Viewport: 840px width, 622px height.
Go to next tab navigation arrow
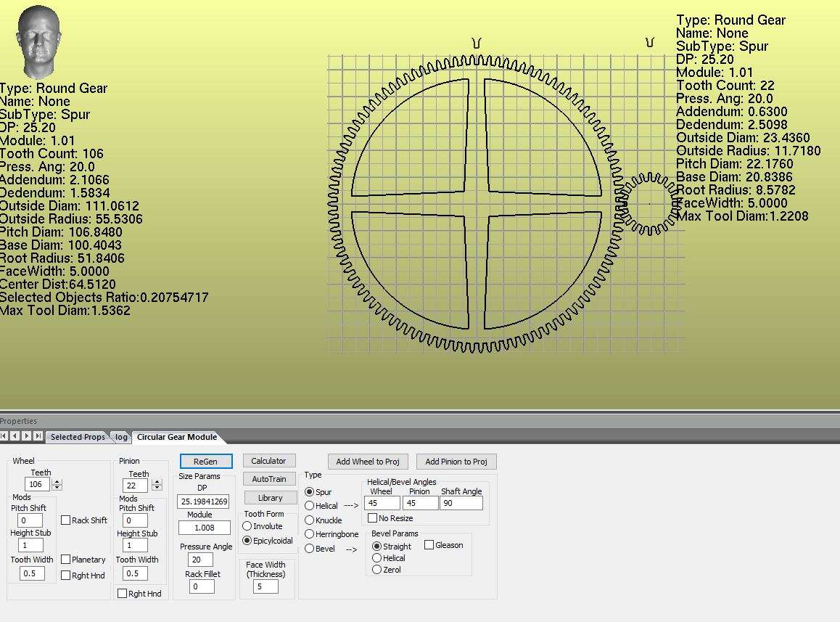pos(26,436)
